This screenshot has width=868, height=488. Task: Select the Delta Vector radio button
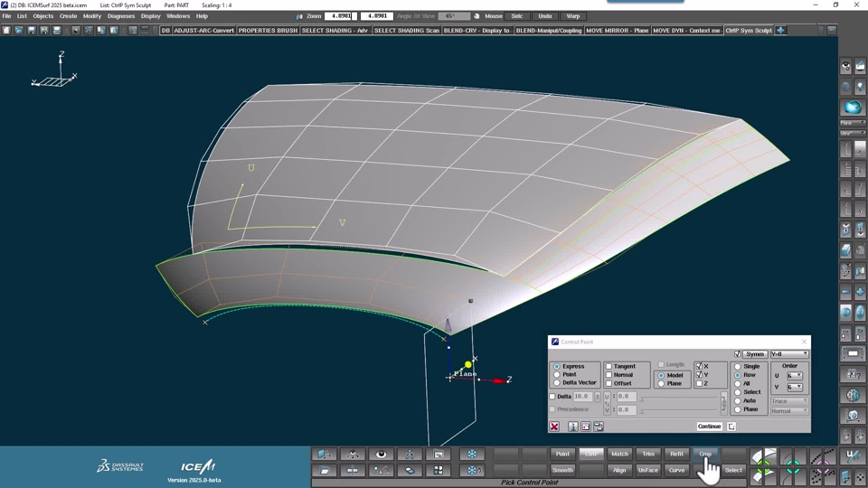[x=556, y=383]
